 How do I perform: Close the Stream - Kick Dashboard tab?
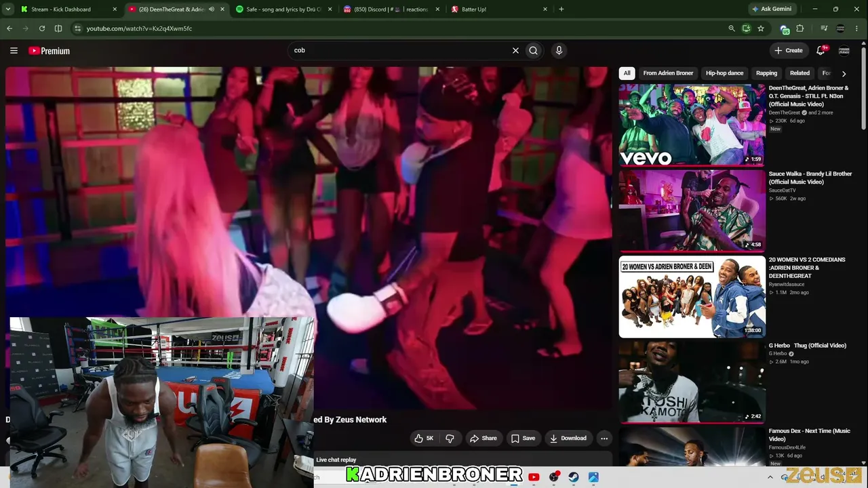[115, 9]
